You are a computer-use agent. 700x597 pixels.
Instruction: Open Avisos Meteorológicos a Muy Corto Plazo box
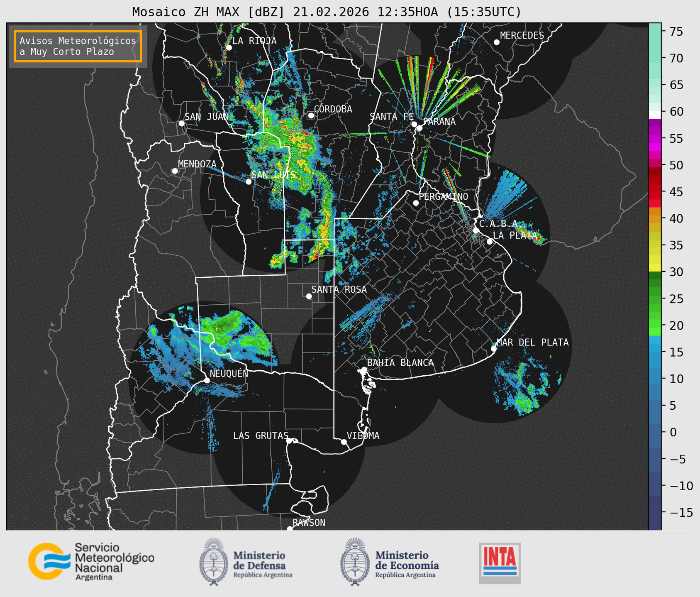click(78, 46)
